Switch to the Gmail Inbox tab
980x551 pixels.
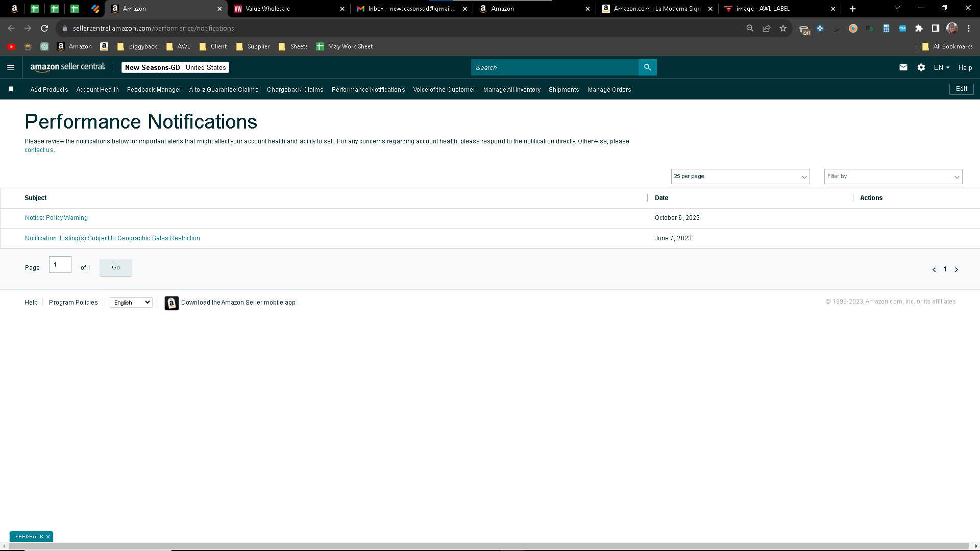pos(411,9)
